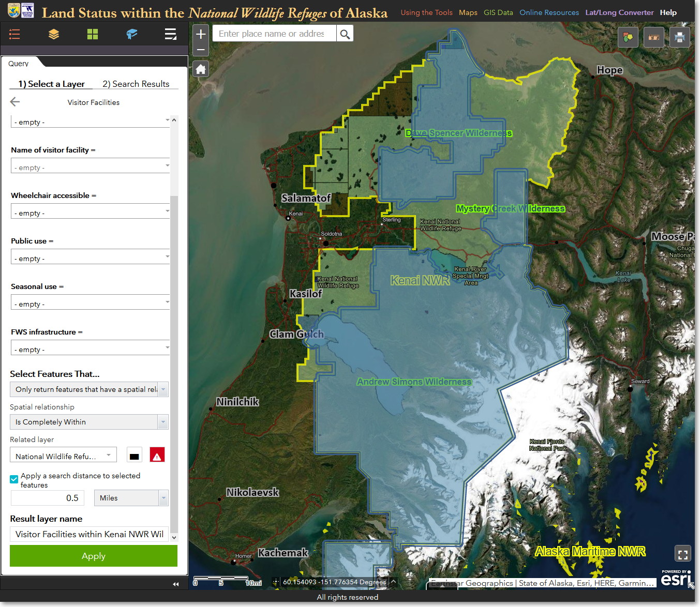The width and height of the screenshot is (700, 607).
Task: Switch to the Search Results tab
Action: 136,84
